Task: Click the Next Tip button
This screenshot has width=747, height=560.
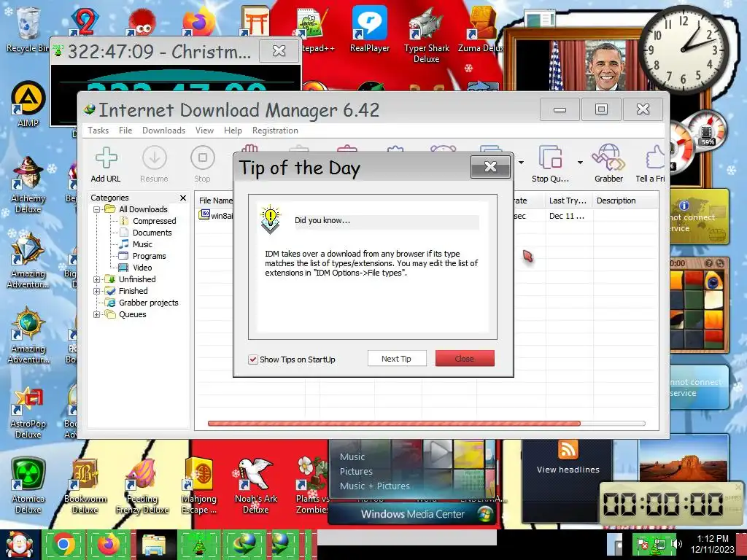Action: pos(397,359)
